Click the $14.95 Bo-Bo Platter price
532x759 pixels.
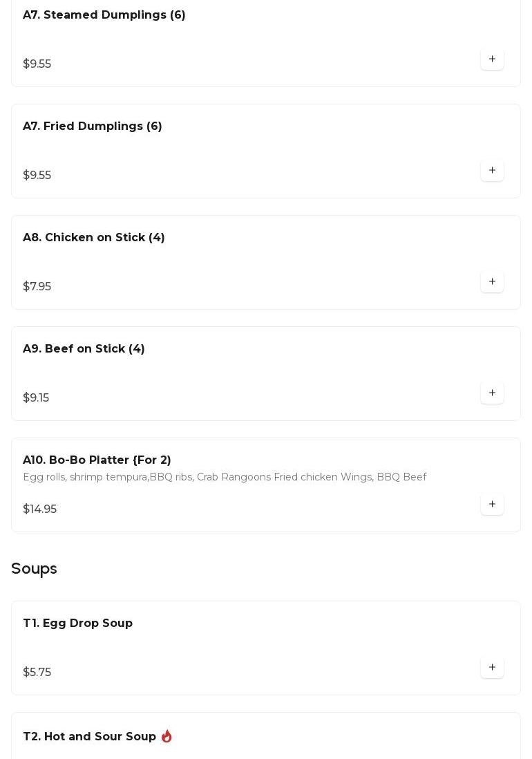coord(39,509)
